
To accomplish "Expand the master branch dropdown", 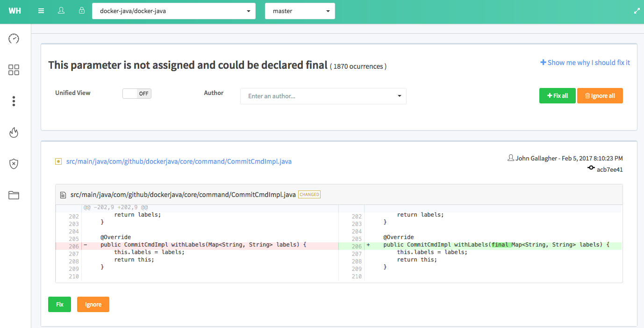I will pos(300,11).
